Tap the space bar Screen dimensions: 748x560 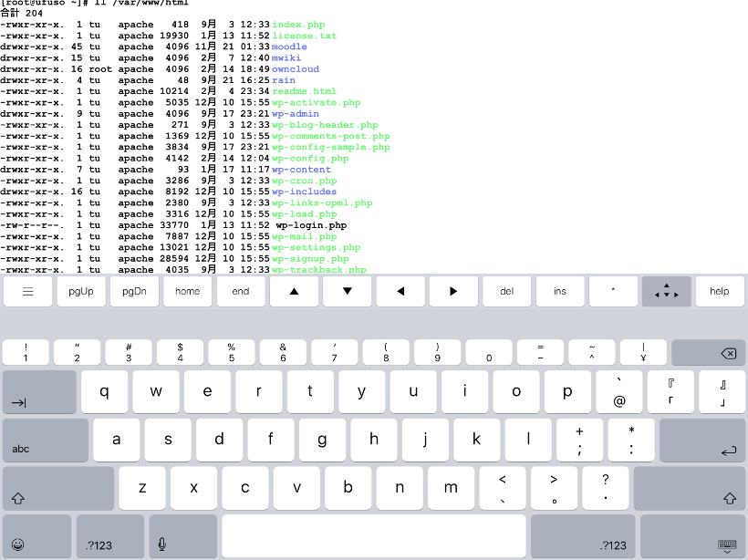click(x=373, y=536)
